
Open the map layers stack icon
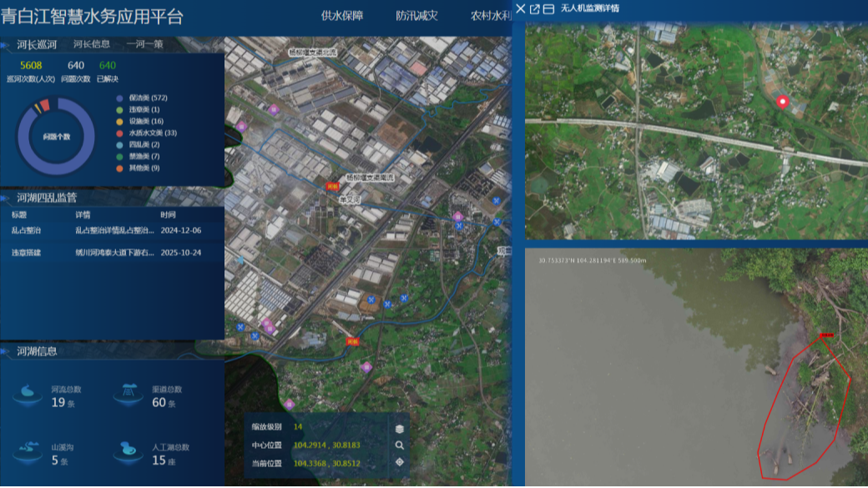pyautogui.click(x=400, y=428)
